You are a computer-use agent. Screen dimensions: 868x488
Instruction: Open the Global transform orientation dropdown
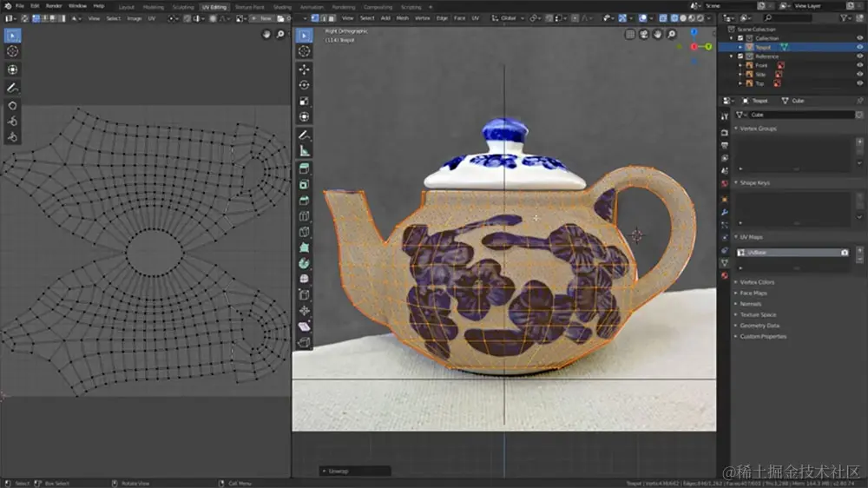tap(508, 18)
